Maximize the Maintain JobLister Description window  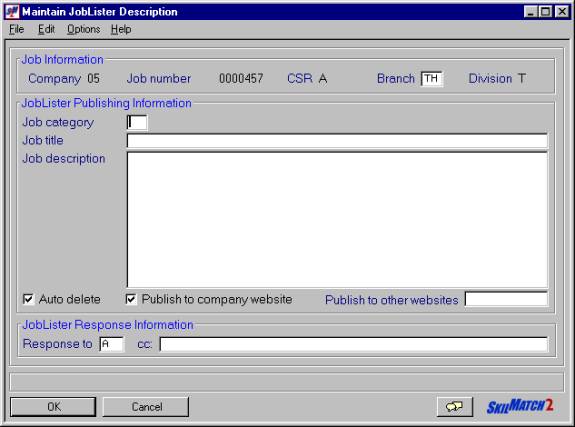pyautogui.click(x=545, y=12)
